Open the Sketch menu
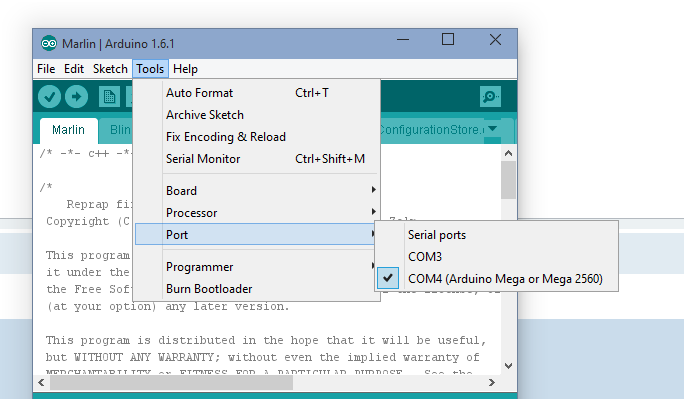This screenshot has height=409, width=691. [x=110, y=69]
